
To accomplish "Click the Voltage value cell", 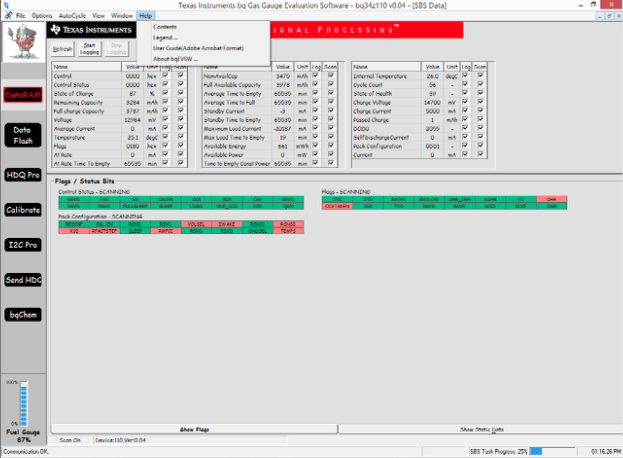I will pyautogui.click(x=133, y=120).
